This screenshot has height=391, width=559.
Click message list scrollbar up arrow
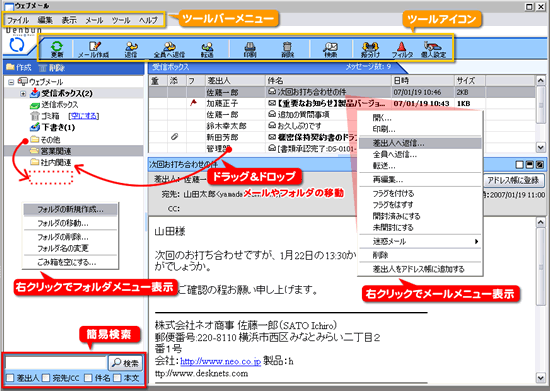point(540,81)
